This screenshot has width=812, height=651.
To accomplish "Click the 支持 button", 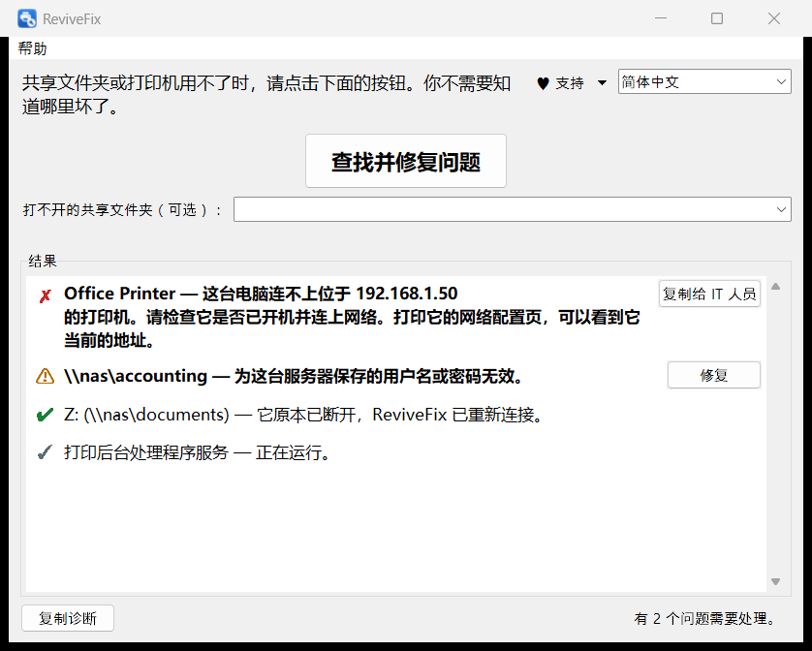I will coord(569,83).
